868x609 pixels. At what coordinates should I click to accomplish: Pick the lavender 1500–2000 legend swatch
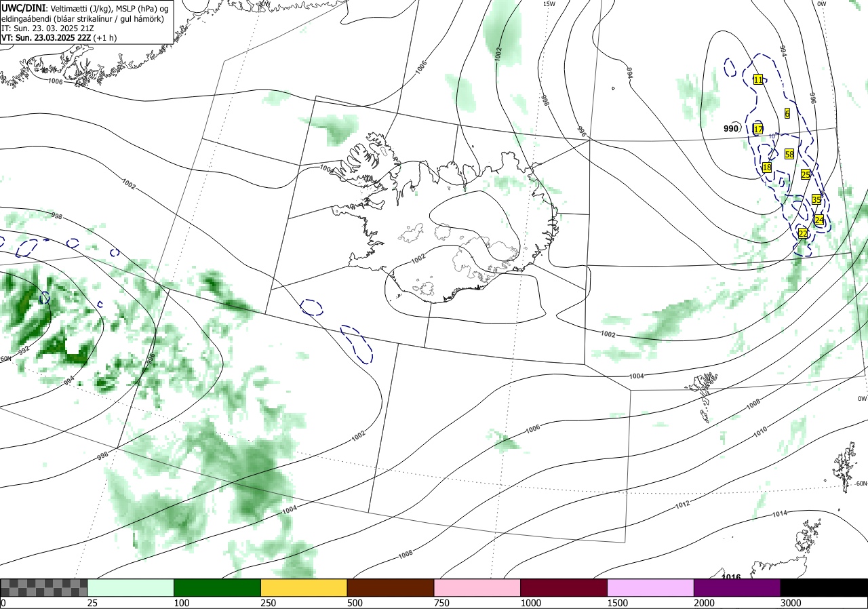pyautogui.click(x=651, y=587)
